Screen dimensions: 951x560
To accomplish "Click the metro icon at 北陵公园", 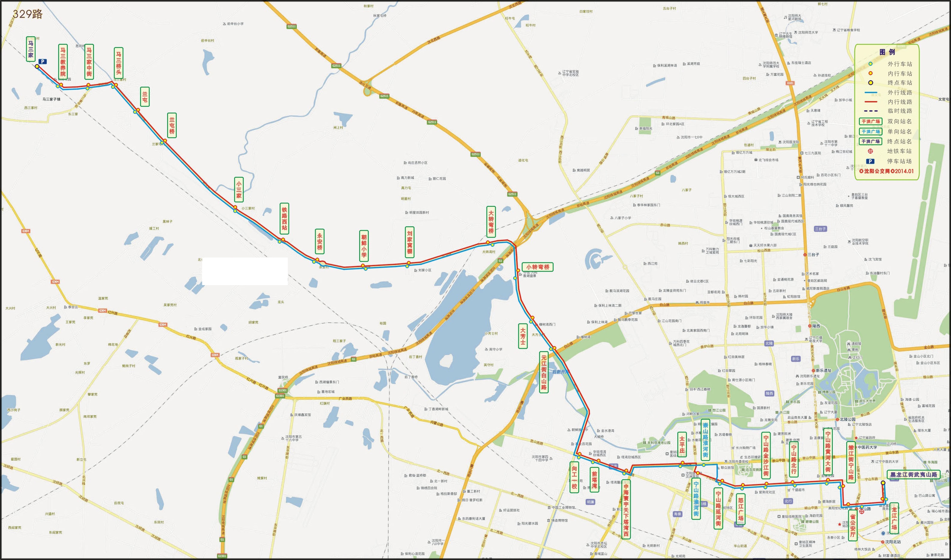I will 837,419.
